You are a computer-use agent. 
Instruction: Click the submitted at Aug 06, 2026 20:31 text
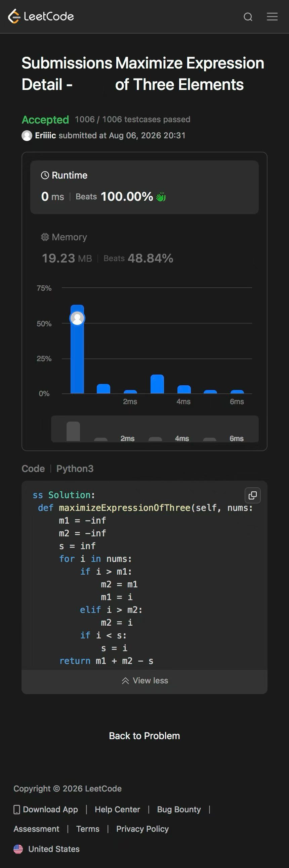point(122,136)
